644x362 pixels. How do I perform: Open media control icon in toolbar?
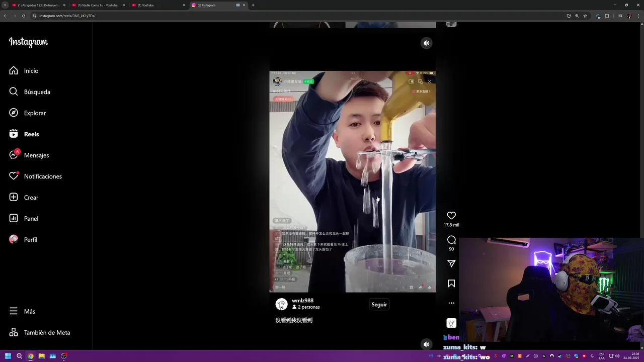point(620,16)
